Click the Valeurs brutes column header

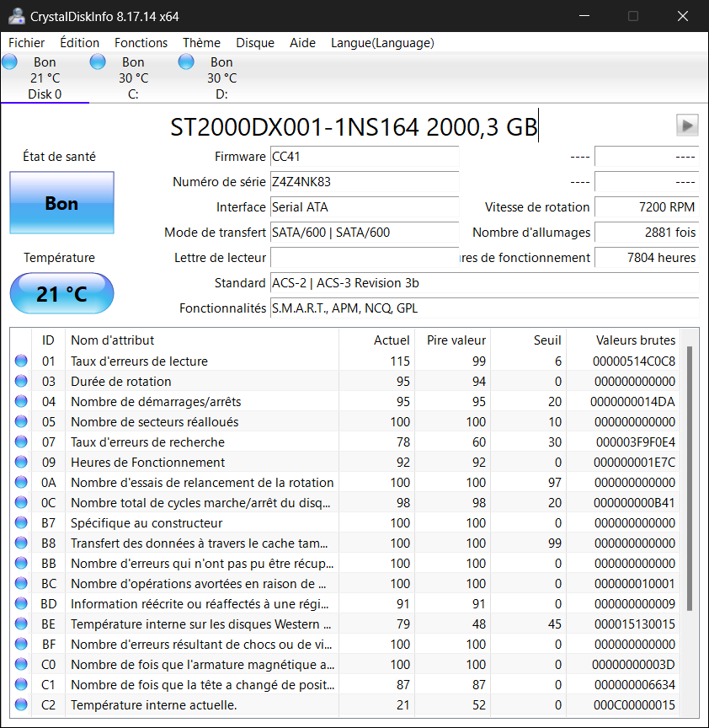point(635,340)
